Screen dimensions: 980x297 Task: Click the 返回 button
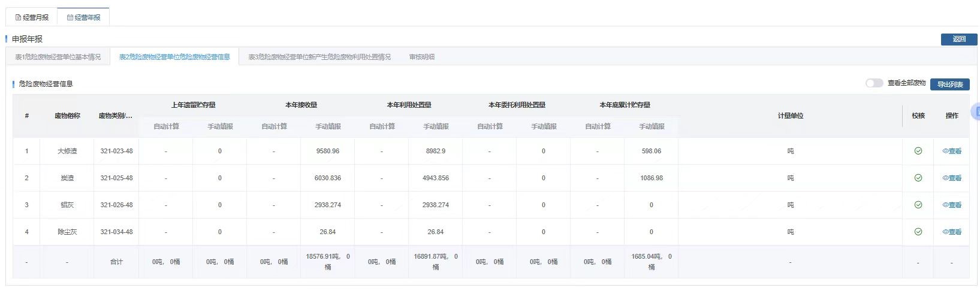click(x=958, y=39)
